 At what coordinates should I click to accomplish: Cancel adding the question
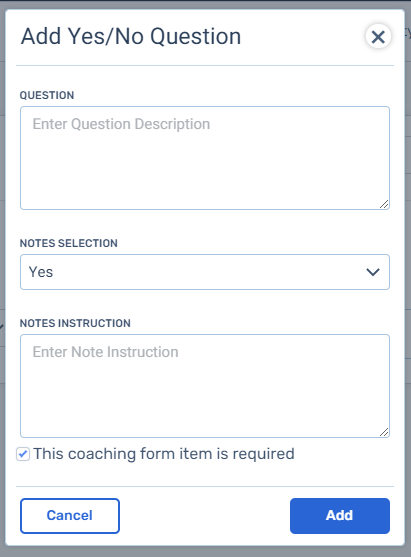(70, 516)
